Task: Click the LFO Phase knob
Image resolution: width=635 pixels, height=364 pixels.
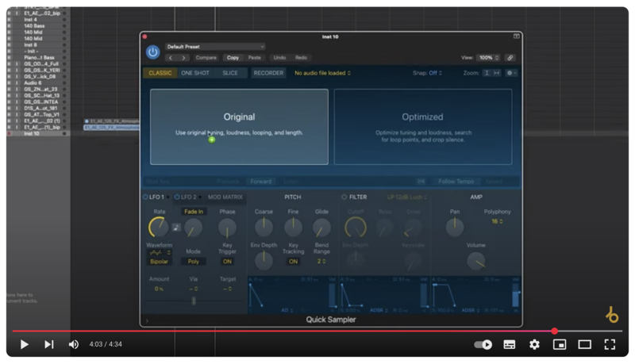Action: [227, 228]
